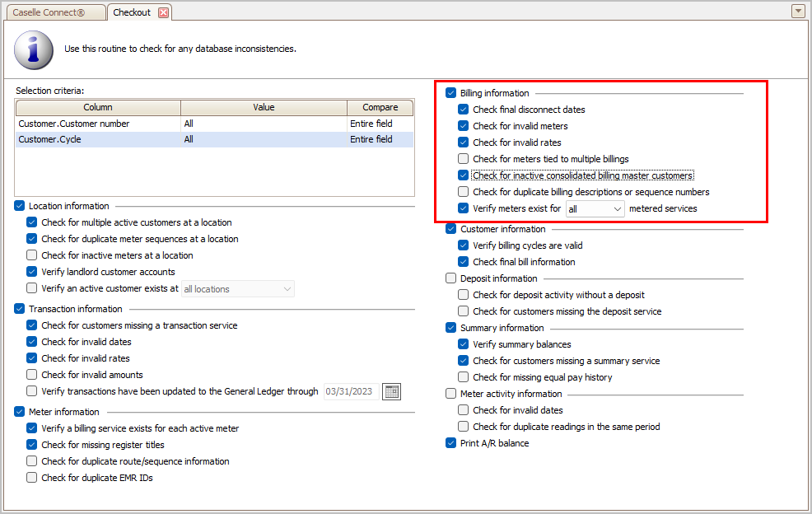Screen dimensions: 812x514
Task: Open the calendar date picker icon
Action: (391, 392)
